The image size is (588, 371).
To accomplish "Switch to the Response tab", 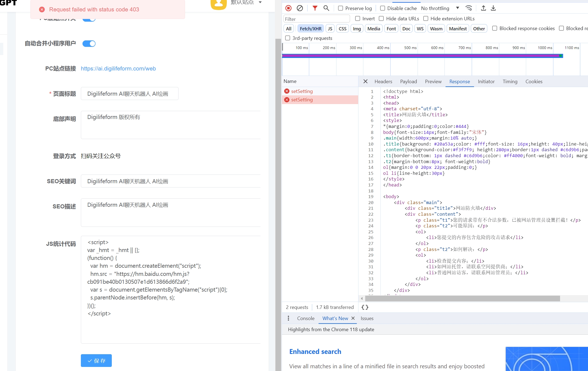I will 459,81.
